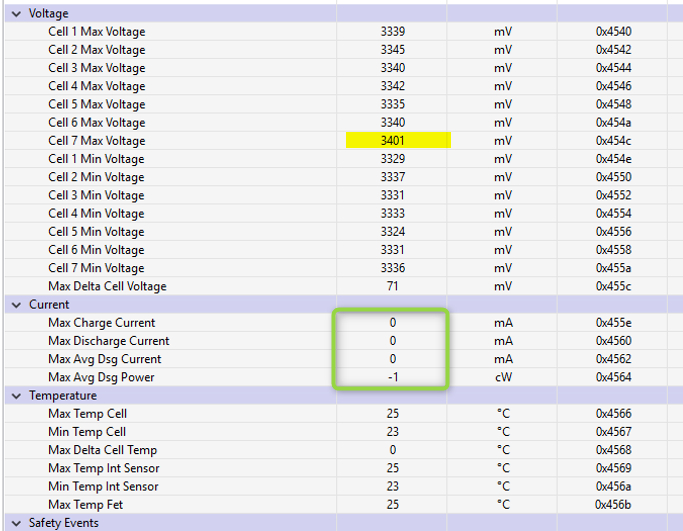
Task: Click the mV unit of Cell 7 Max Voltage
Action: 503,141
